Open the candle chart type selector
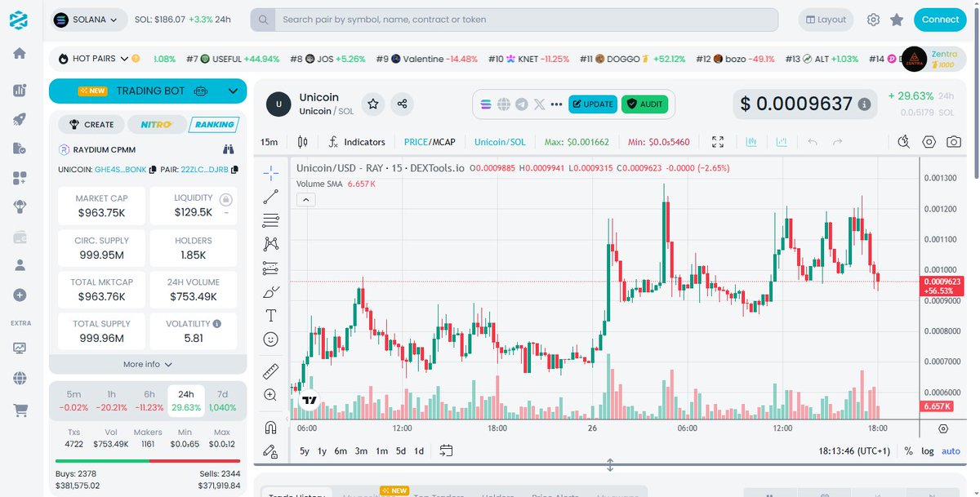The width and height of the screenshot is (980, 497). (303, 142)
